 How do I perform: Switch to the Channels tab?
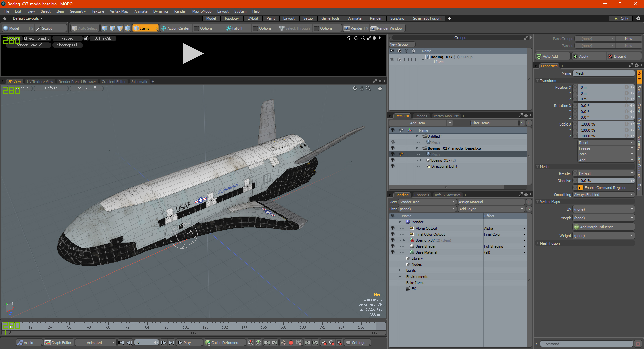click(421, 195)
